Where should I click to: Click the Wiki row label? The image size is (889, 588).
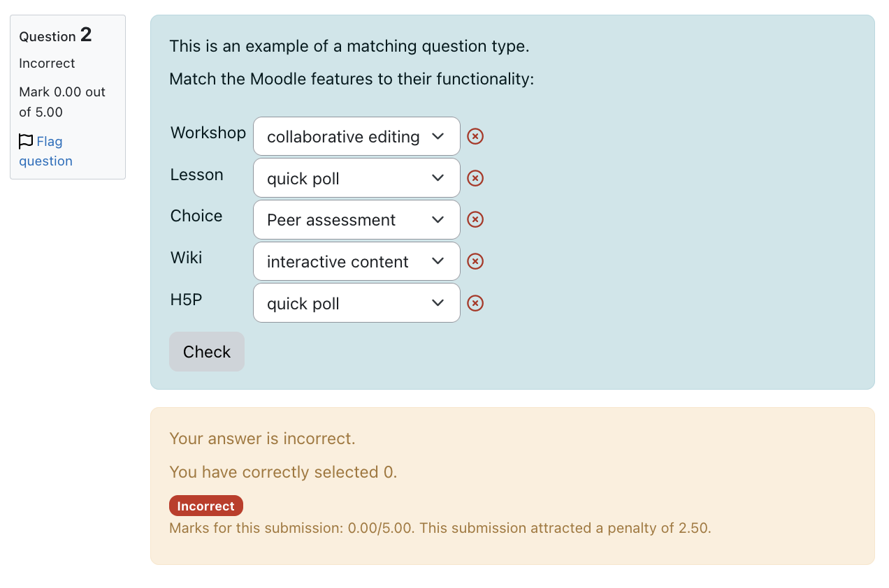click(186, 258)
